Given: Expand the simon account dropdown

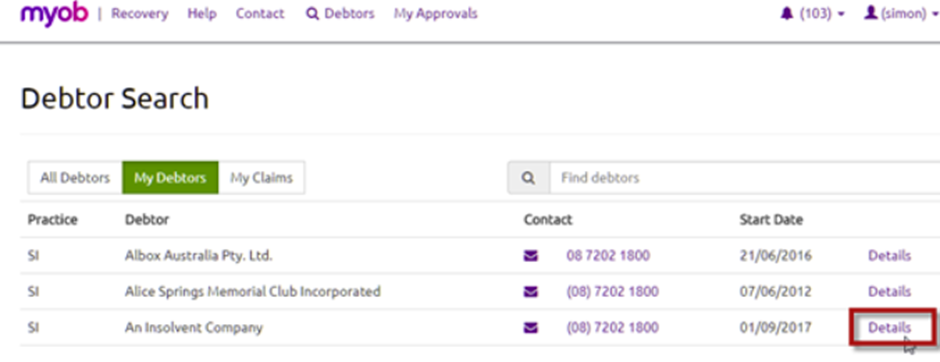Looking at the screenshot, I should [936, 14].
